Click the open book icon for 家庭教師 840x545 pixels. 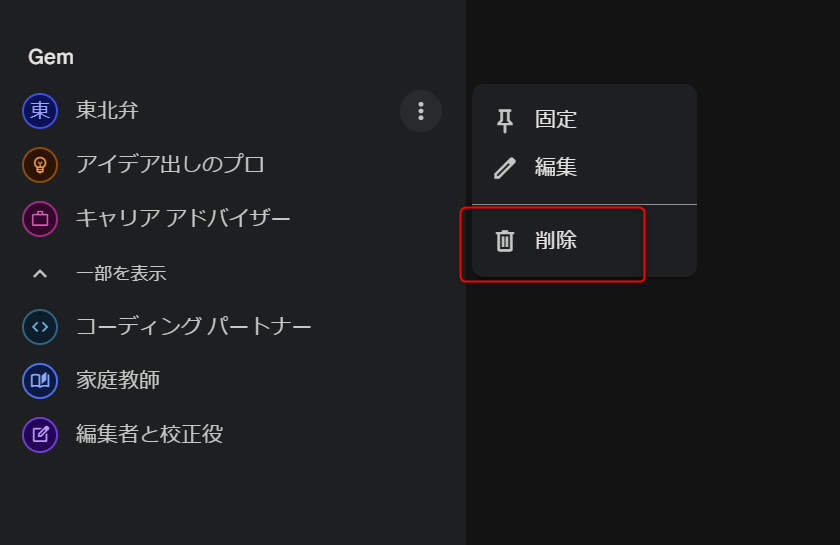tap(40, 380)
